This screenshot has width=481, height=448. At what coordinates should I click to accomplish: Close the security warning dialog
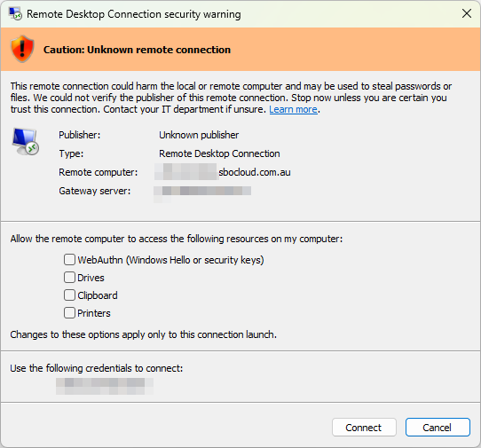point(467,13)
